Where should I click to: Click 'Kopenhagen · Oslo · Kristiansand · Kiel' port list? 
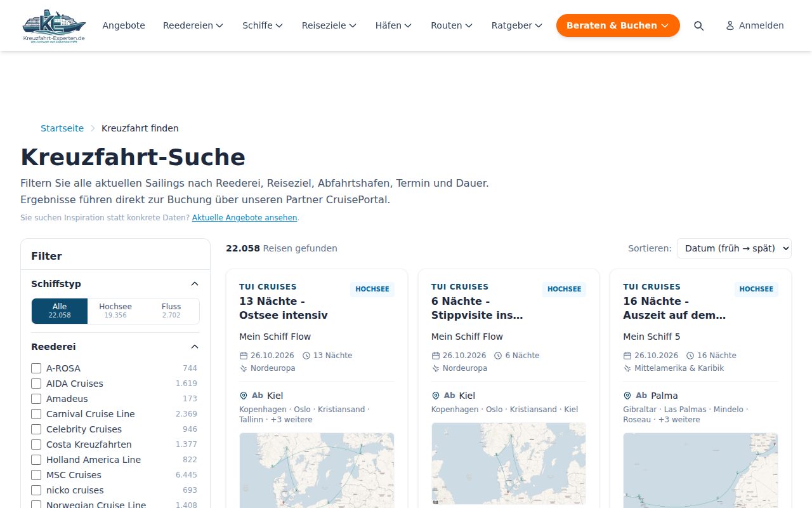505,410
